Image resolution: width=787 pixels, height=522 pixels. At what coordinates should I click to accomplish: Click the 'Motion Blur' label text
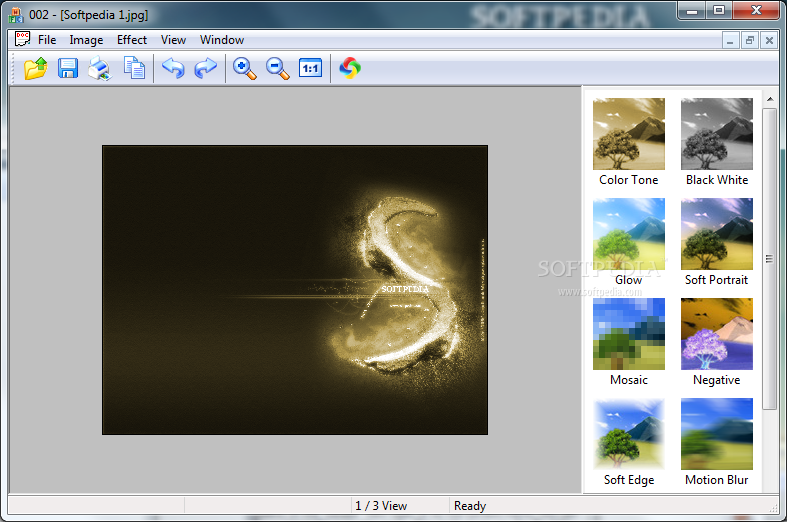click(x=717, y=480)
